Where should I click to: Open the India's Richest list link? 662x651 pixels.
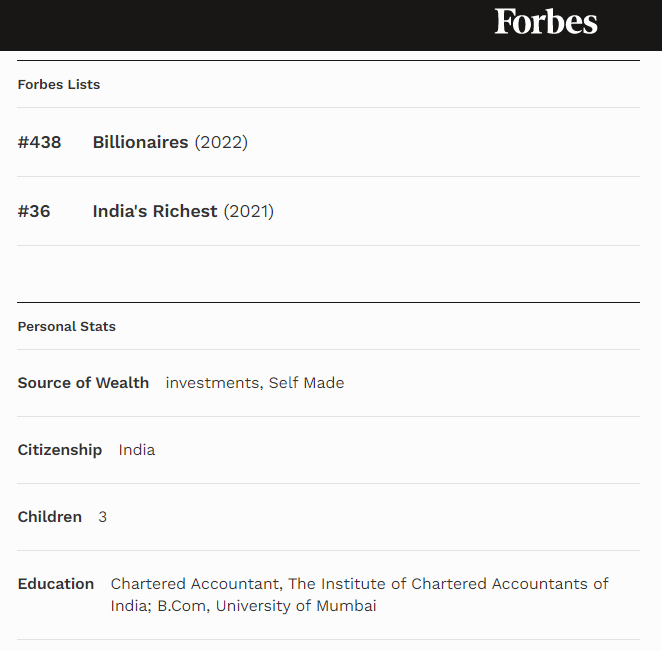pos(155,211)
